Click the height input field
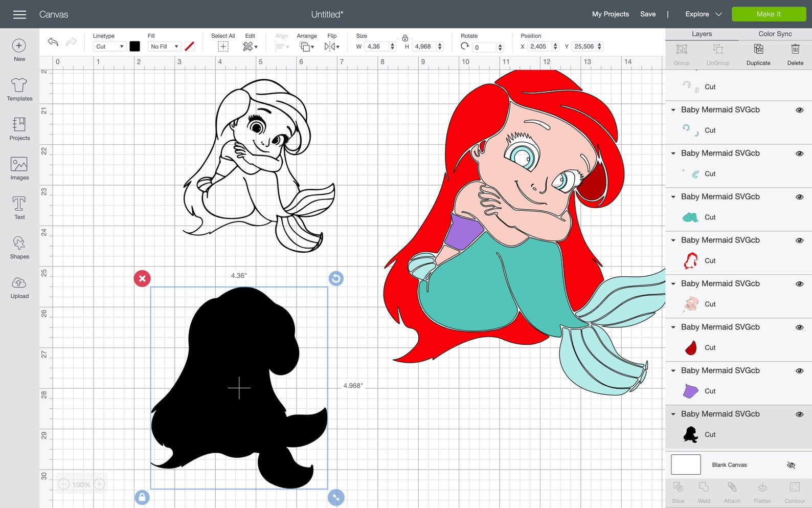 tap(425, 47)
